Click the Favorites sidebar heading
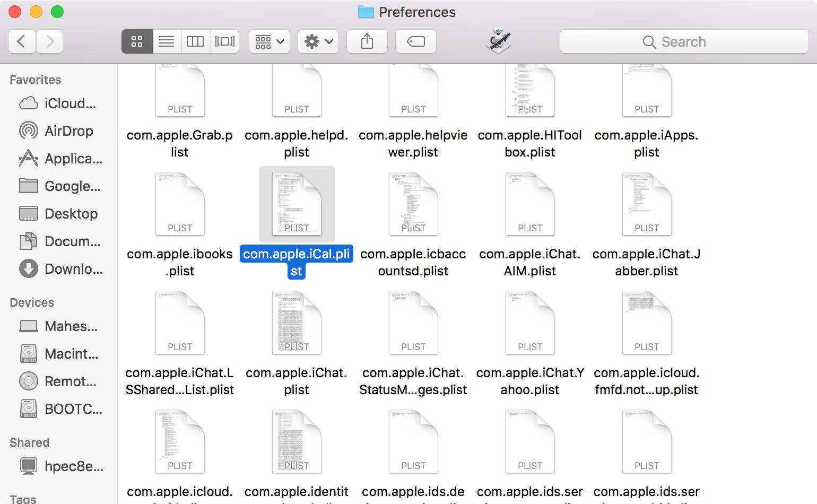Viewport: 817px width, 504px height. click(x=35, y=80)
